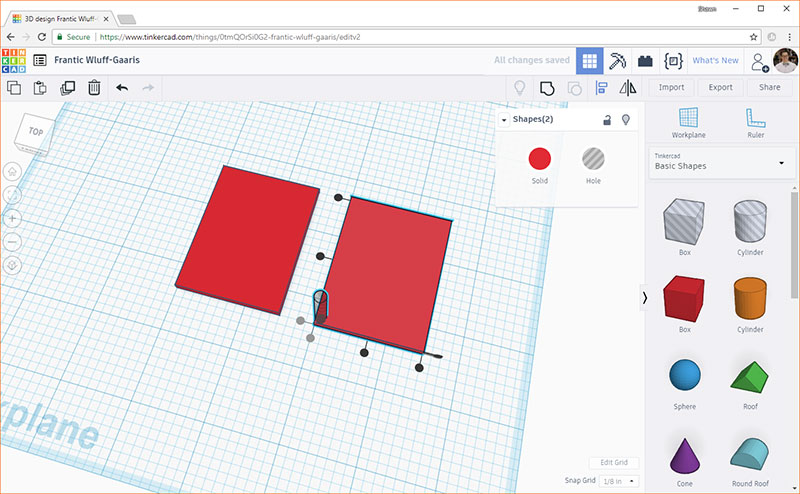The width and height of the screenshot is (800, 494).
Task: Click the Mirror tool icon
Action: 628,88
